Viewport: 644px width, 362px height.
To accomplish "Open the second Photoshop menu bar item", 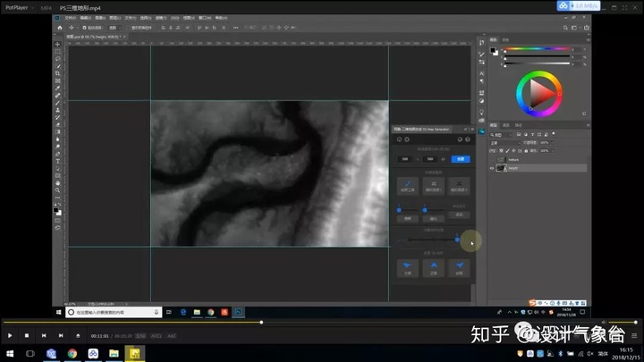I will (x=86, y=18).
